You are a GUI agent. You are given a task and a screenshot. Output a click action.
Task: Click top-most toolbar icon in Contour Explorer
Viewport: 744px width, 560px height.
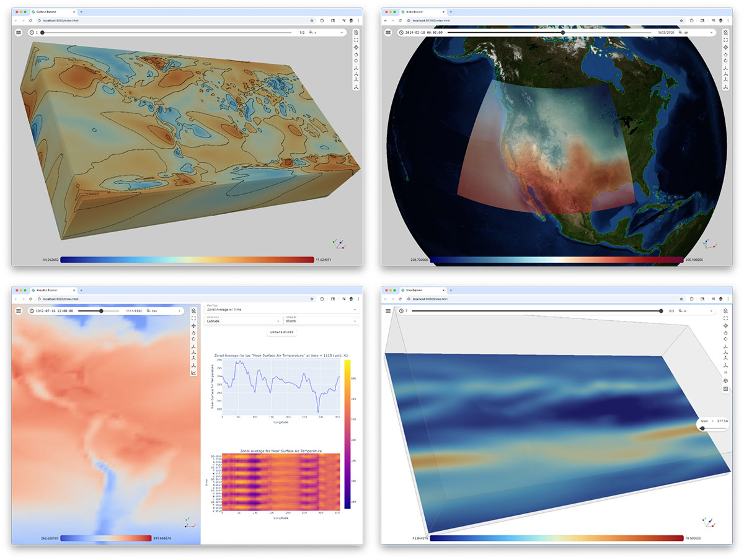tap(356, 32)
